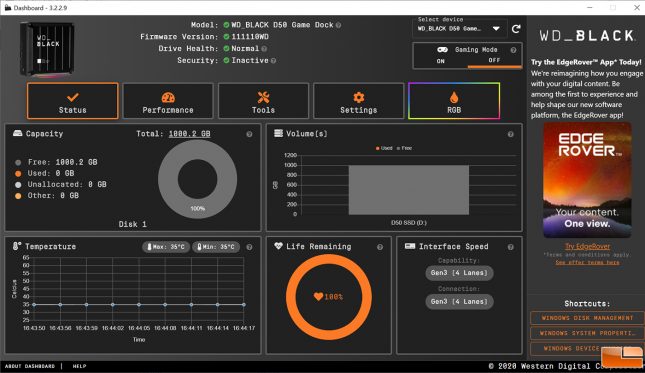This screenshot has width=645, height=373.
Task: Click the EdgeRover ad banner image
Action: (x=587, y=180)
